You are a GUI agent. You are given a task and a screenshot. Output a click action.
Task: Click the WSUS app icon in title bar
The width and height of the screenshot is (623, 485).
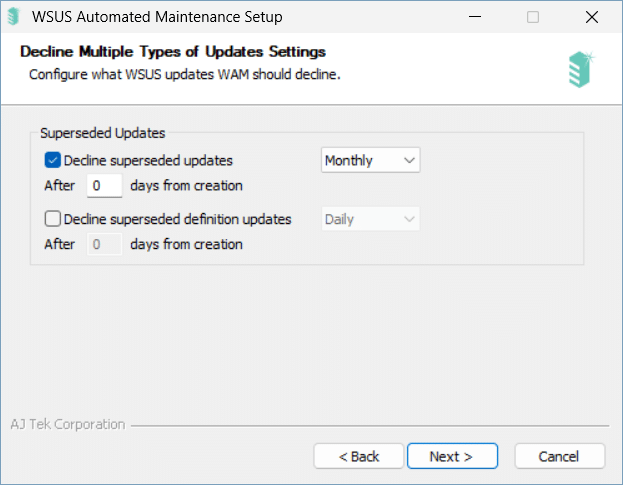[14, 17]
